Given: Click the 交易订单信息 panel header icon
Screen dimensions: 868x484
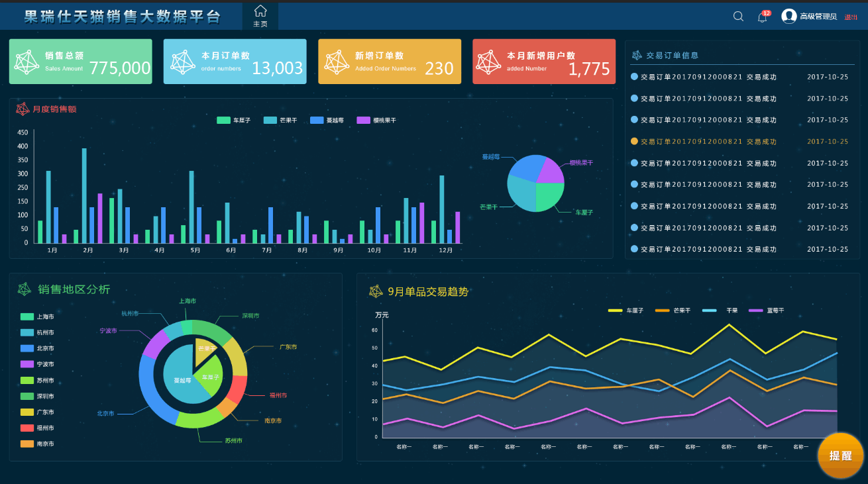Looking at the screenshot, I should [x=637, y=56].
